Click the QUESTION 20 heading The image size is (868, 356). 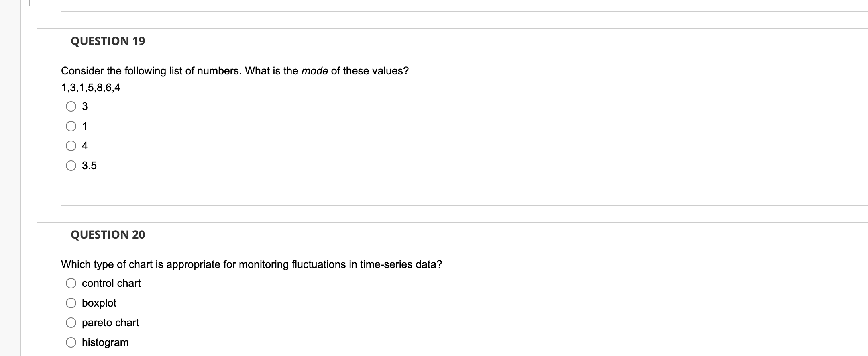108,235
